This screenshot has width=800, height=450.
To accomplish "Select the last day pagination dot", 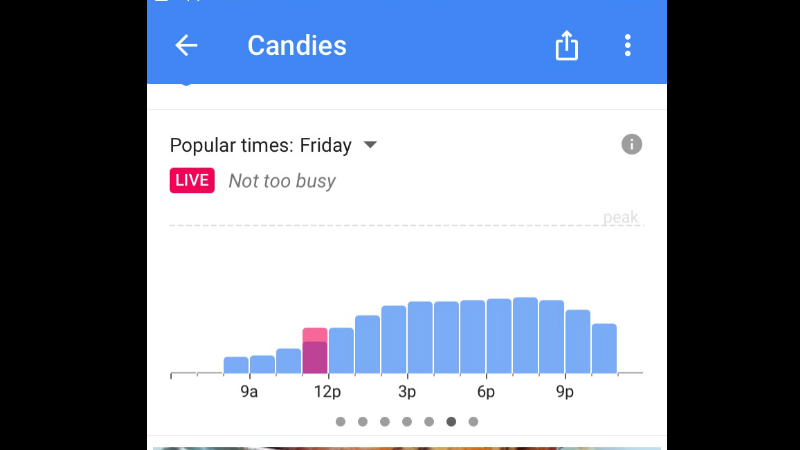I will [473, 421].
